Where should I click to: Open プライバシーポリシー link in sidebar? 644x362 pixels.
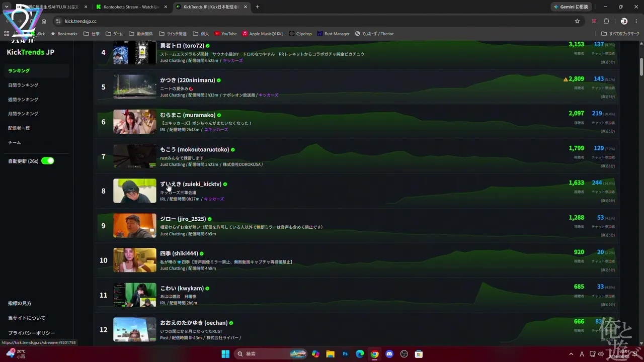31,333
